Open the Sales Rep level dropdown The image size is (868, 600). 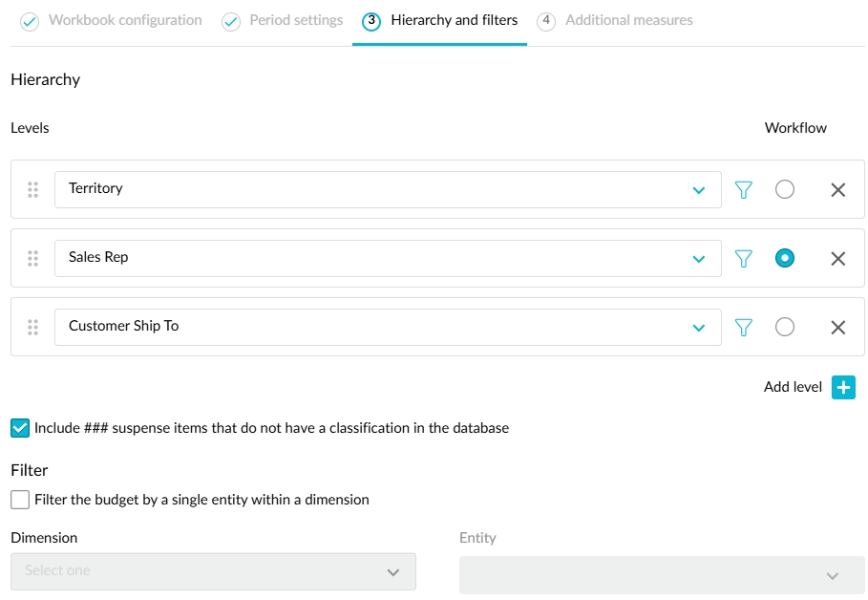[x=698, y=259]
